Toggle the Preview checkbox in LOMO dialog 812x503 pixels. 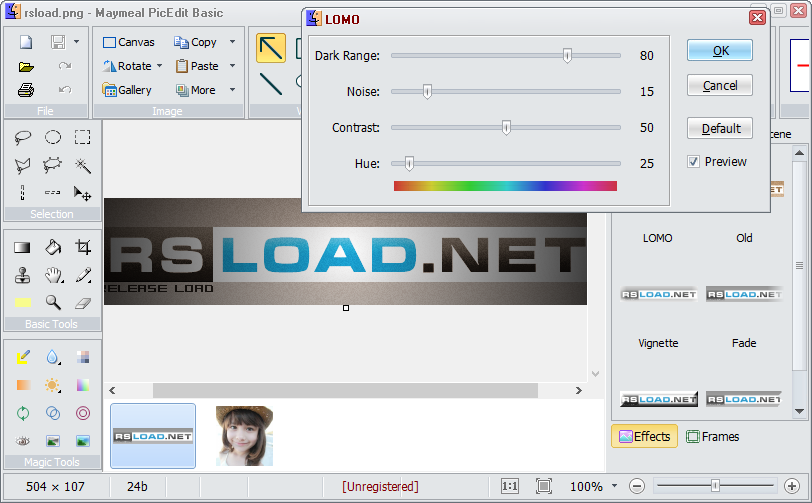[693, 162]
